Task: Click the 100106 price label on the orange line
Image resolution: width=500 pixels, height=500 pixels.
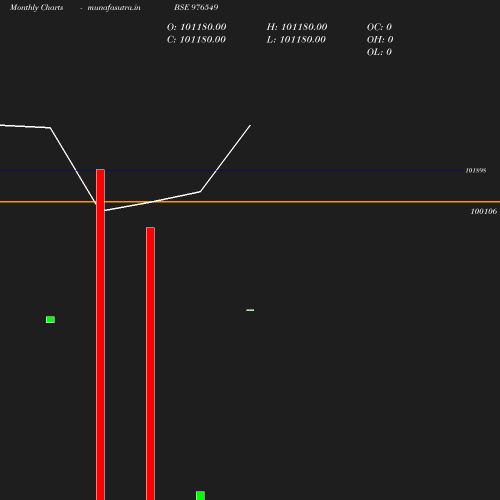Action: pos(484,211)
